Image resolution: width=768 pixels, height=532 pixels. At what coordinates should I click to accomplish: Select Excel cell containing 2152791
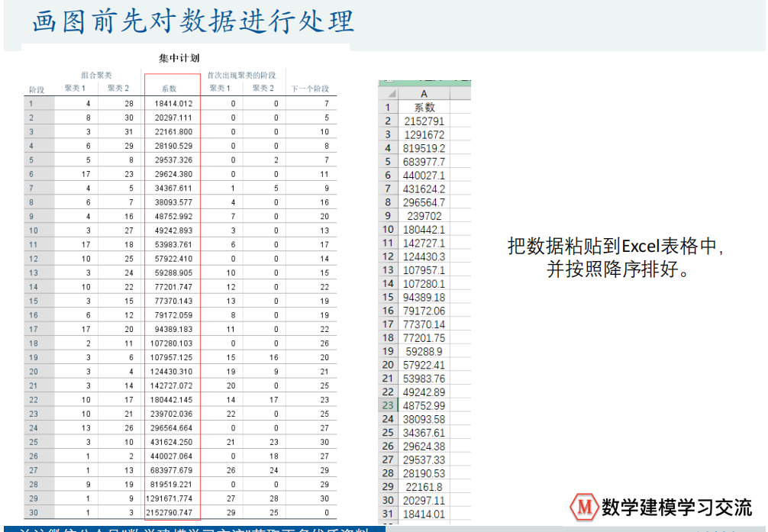(x=424, y=121)
